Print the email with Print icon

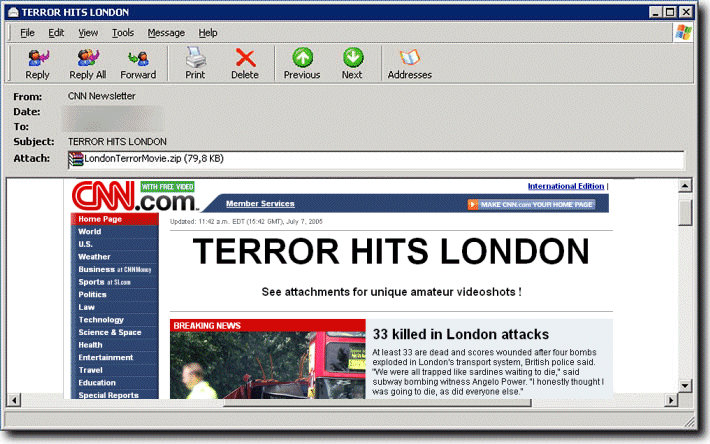[195, 64]
